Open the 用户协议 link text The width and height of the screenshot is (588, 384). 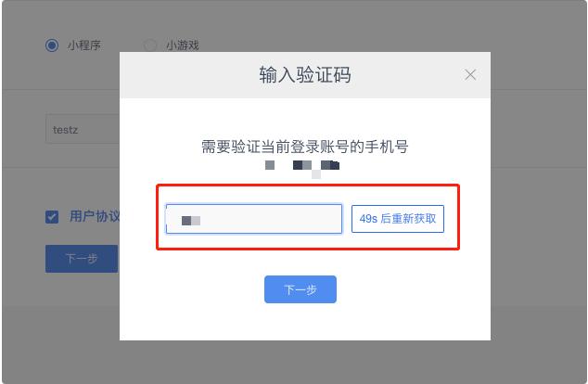(95, 216)
